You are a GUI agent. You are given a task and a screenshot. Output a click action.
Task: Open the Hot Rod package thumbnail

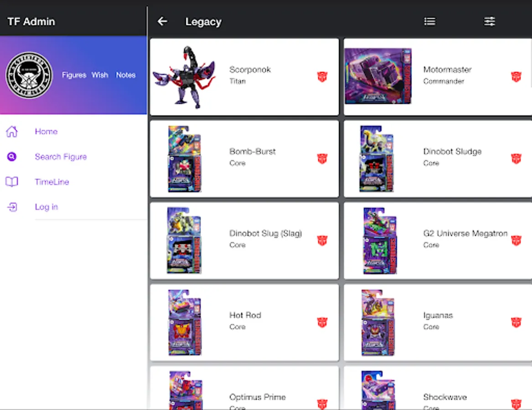click(185, 322)
